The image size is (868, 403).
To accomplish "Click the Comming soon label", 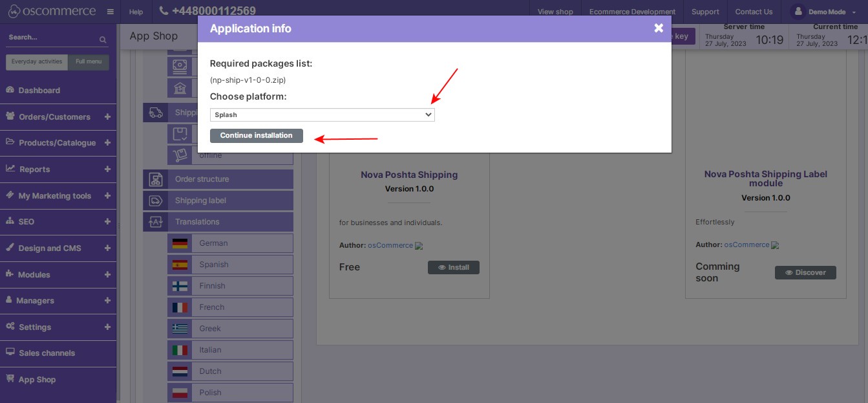I will coord(717,272).
